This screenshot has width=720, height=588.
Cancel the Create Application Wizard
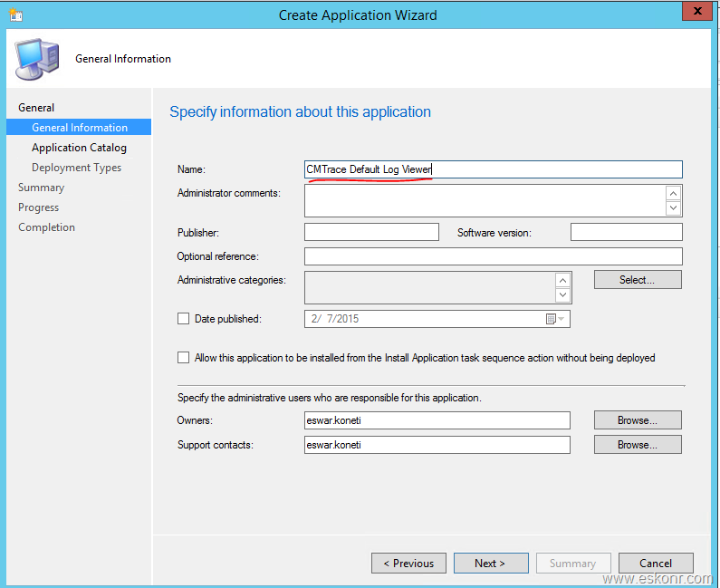656,564
